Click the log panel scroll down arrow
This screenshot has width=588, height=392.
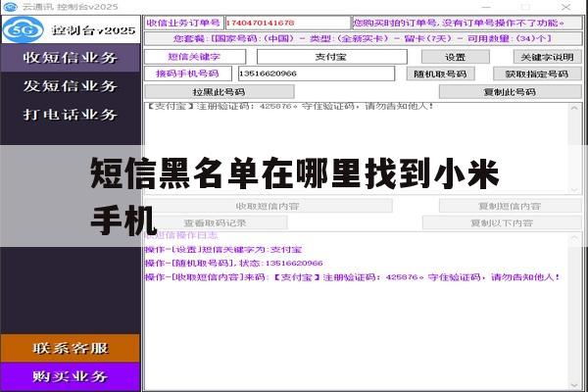coord(574,385)
